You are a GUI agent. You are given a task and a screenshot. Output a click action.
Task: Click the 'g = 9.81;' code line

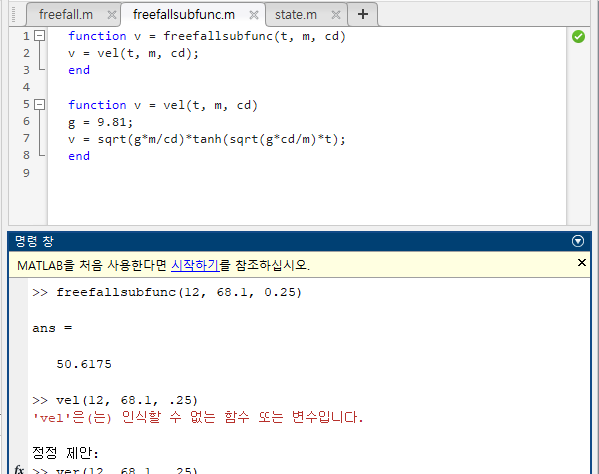point(100,122)
